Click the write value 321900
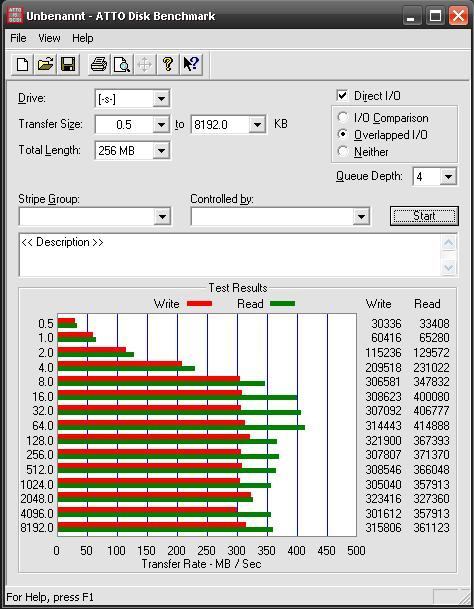Viewport: 474px width, 609px height. point(383,440)
